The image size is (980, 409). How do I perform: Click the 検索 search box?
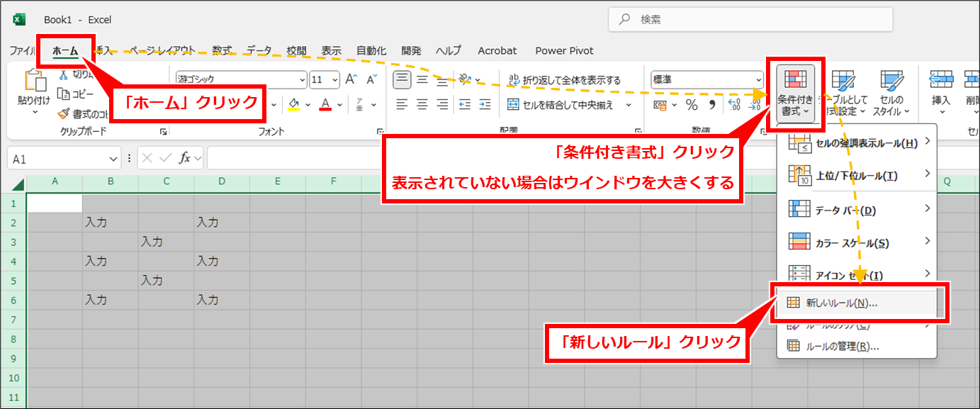point(750,20)
